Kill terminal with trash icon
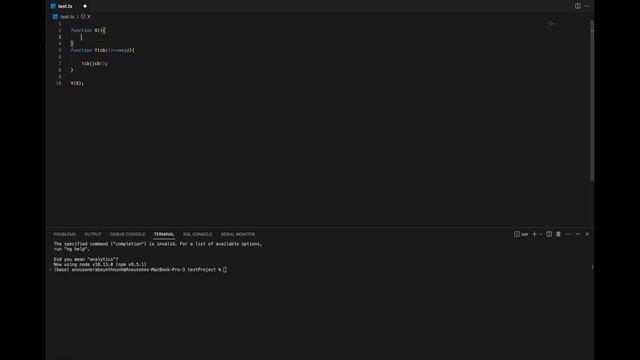 coord(558,234)
